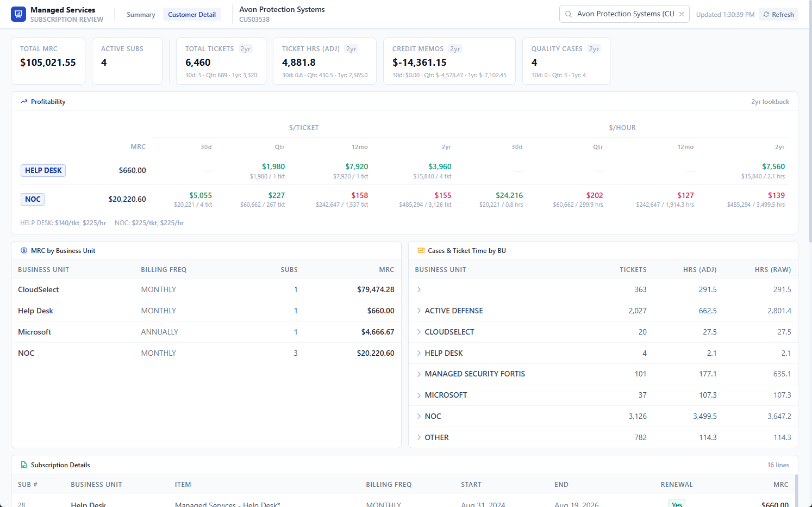The height and width of the screenshot is (507, 812).
Task: Click the HRS (RAW) column header
Action: pos(773,270)
